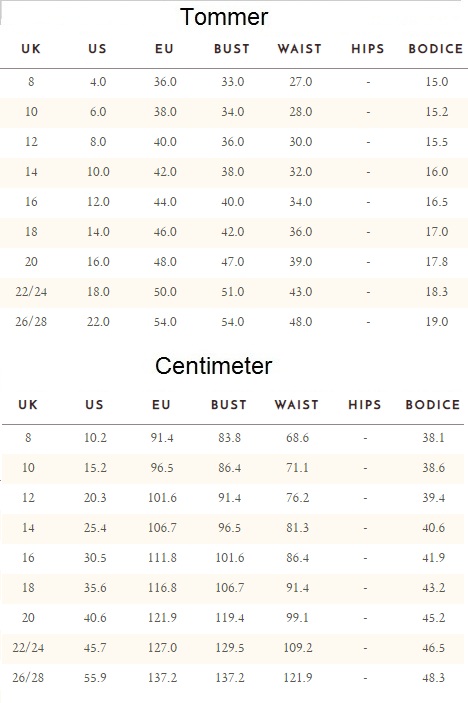Click bodice value 15.5 for size 12
The image size is (468, 703).
click(x=437, y=142)
